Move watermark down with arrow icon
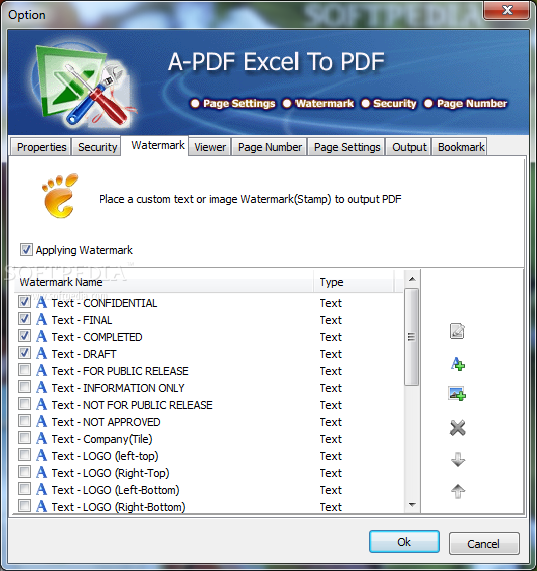This screenshot has height=571, width=537. (x=458, y=460)
